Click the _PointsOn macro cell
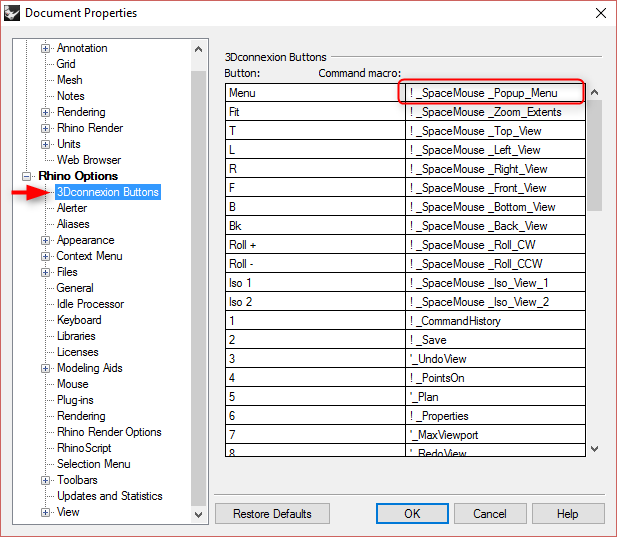 pos(495,378)
